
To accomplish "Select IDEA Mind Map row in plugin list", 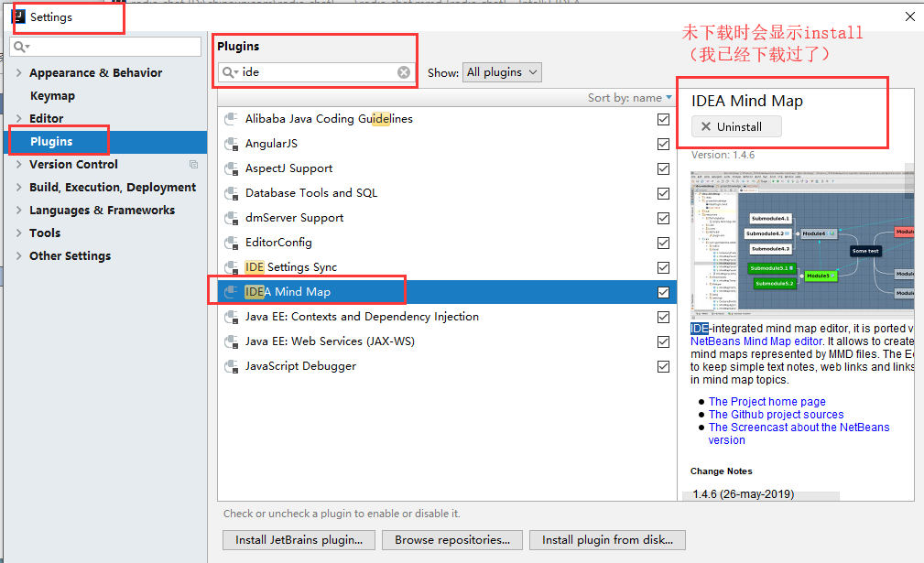I will 447,292.
